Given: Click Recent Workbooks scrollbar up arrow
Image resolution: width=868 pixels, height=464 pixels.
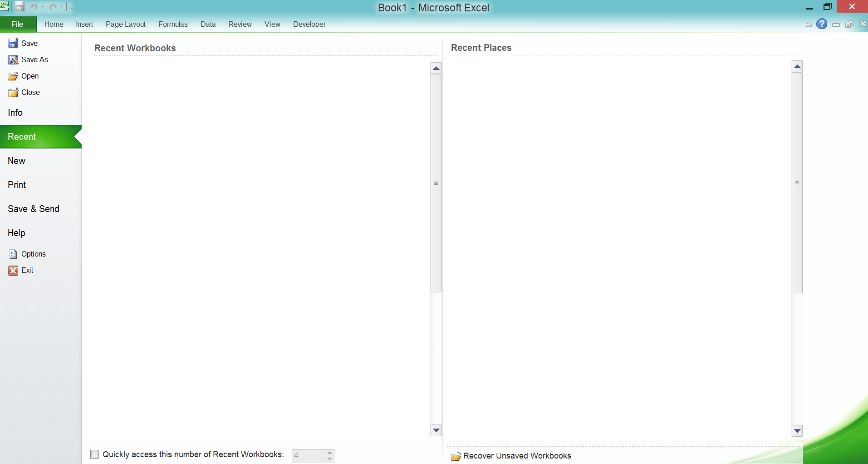Looking at the screenshot, I should click(x=436, y=69).
